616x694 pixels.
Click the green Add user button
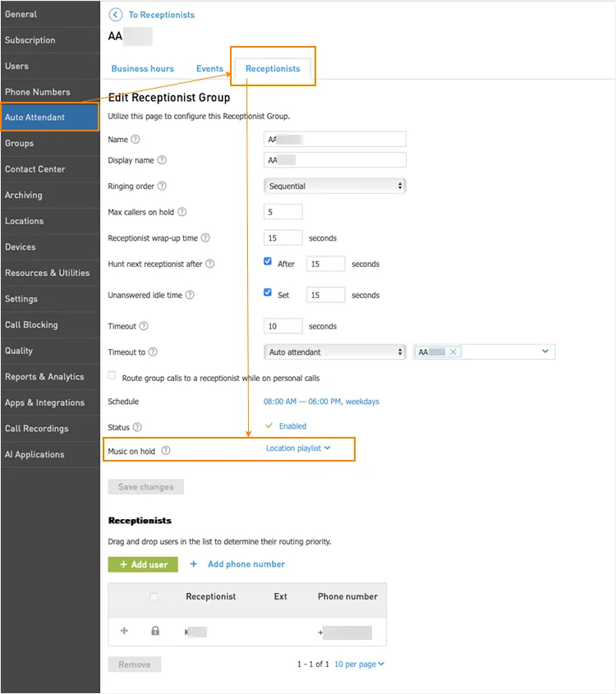coord(143,564)
